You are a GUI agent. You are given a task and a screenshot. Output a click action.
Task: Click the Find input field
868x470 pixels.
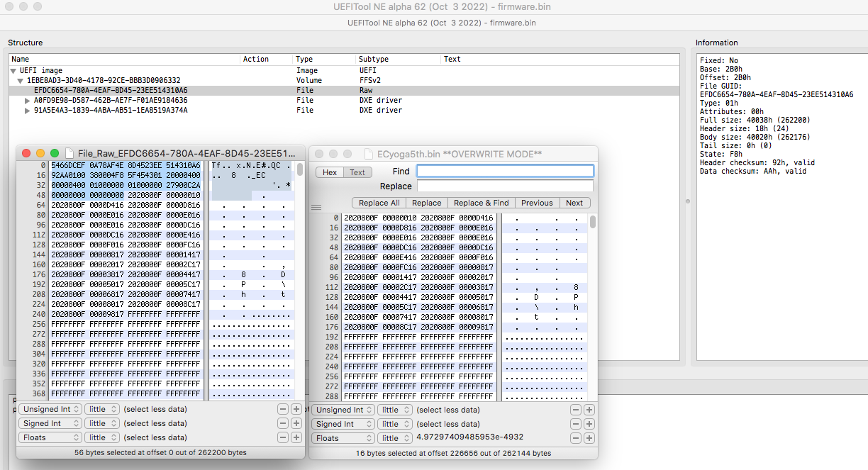[x=505, y=171]
